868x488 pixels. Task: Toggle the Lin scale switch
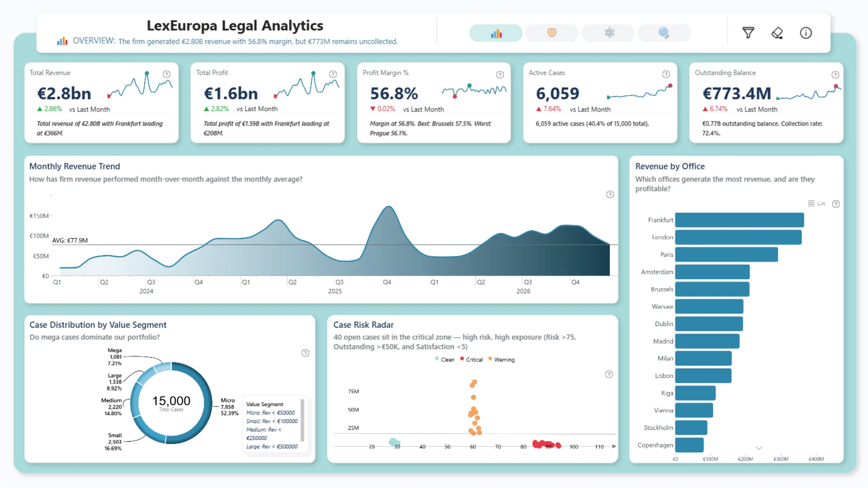[816, 203]
